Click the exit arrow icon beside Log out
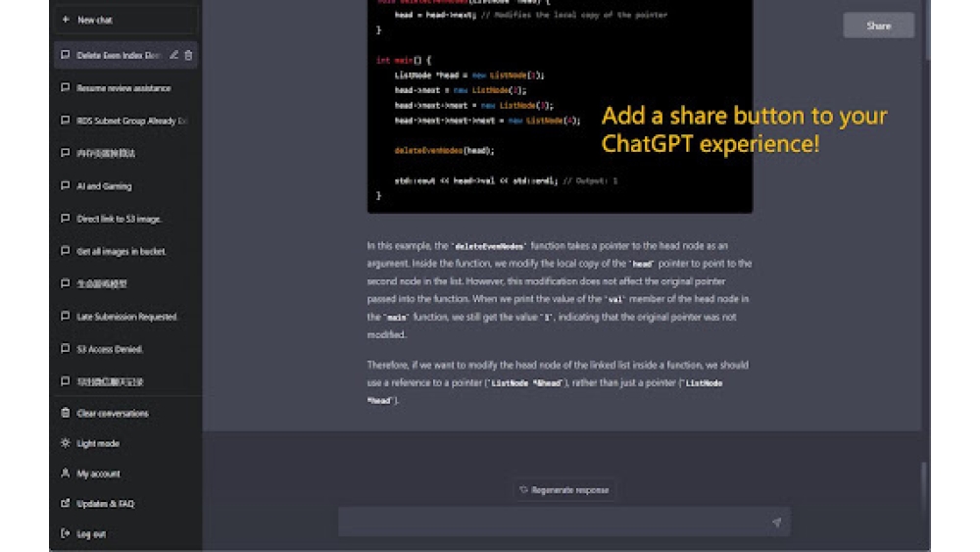 (x=65, y=533)
